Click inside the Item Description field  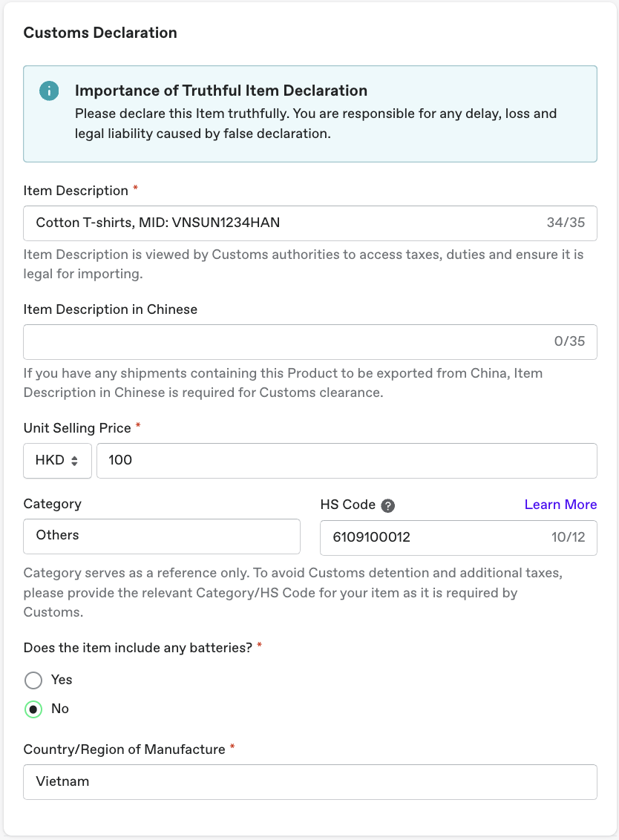223,223
